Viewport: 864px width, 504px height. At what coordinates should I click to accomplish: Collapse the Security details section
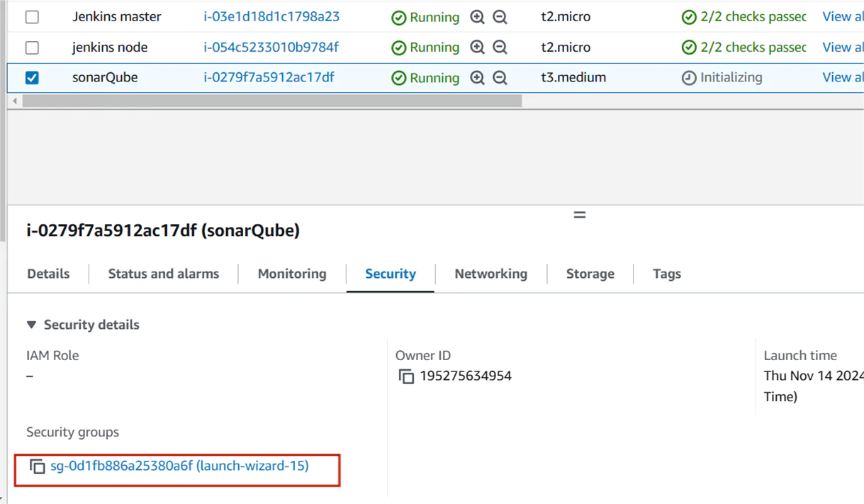(x=31, y=325)
